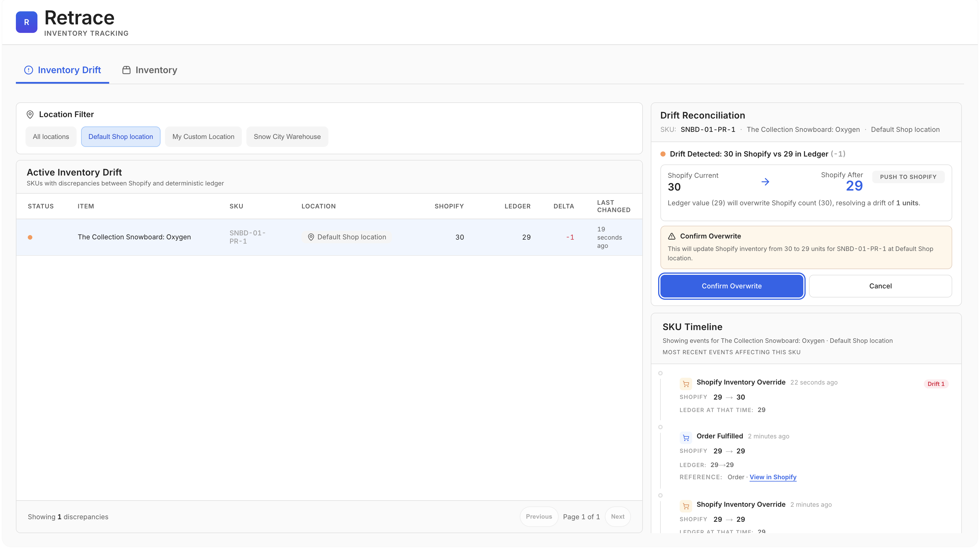
Task: Click the orange status dot in the drift row
Action: (30, 237)
